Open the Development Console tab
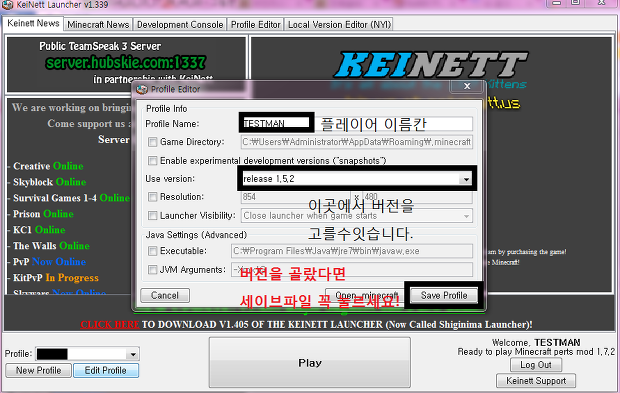620x393 pixels. point(180,25)
